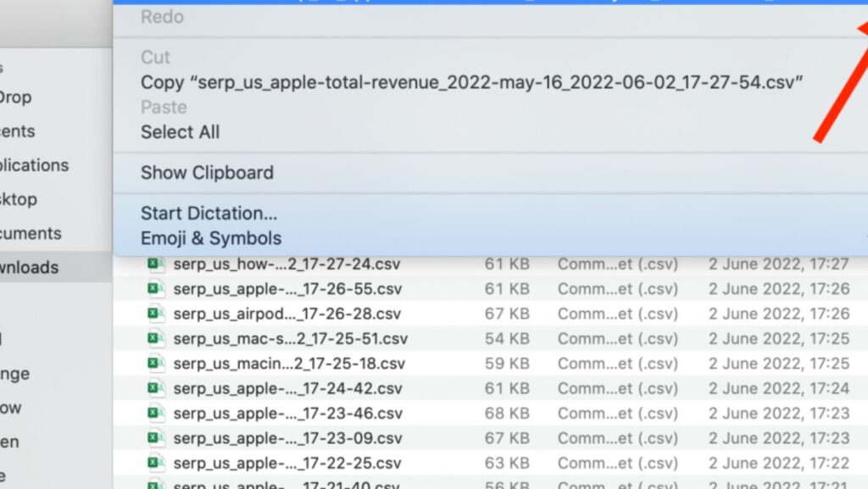868x489 pixels.
Task: Click the Excel icon for serp_us_how-...2_17-27-24.csv
Action: tap(155, 264)
